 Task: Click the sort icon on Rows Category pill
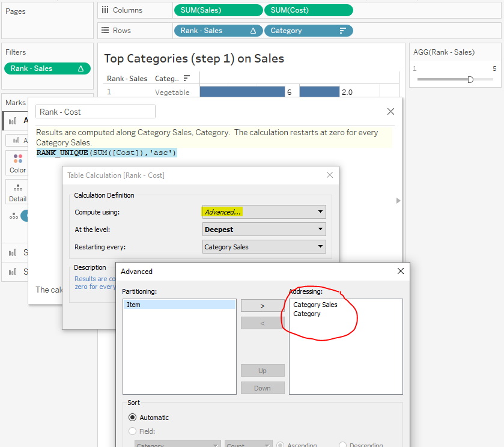[343, 31]
